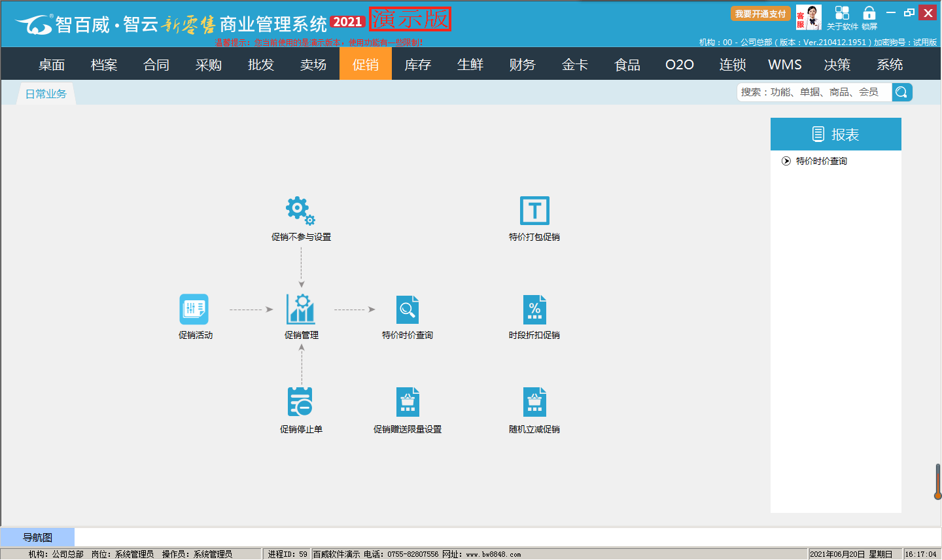Click the 关于软件 icon

coord(842,18)
